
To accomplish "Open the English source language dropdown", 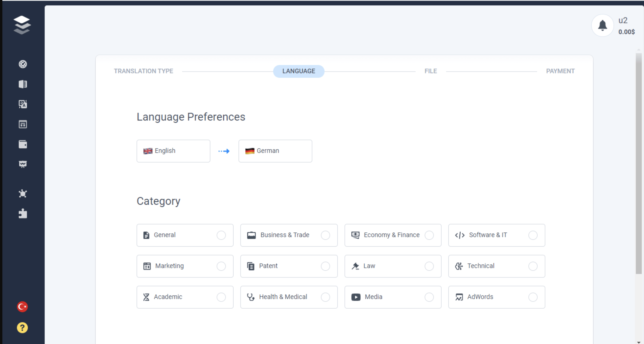I will pyautogui.click(x=173, y=151).
